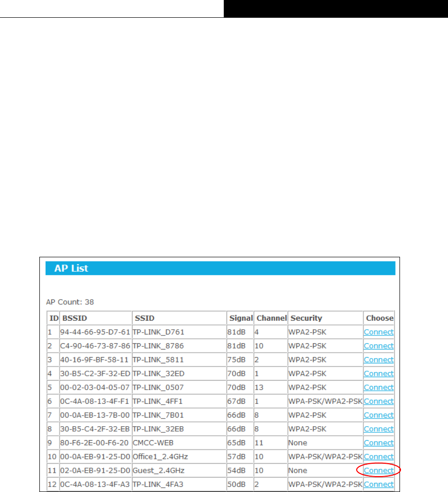The width and height of the screenshot is (448, 492).
Task: Click the SSID column header
Action: tap(145, 318)
